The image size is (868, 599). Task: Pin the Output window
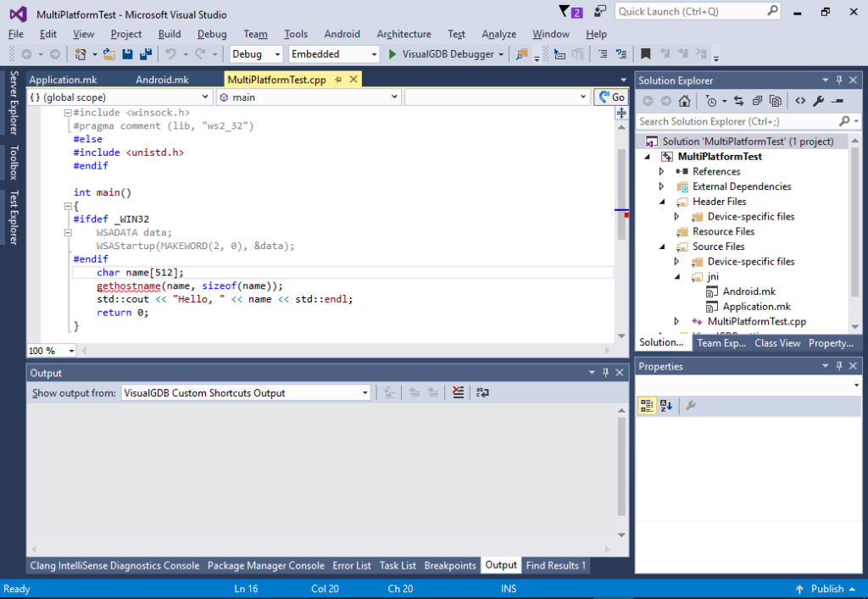[x=604, y=373]
